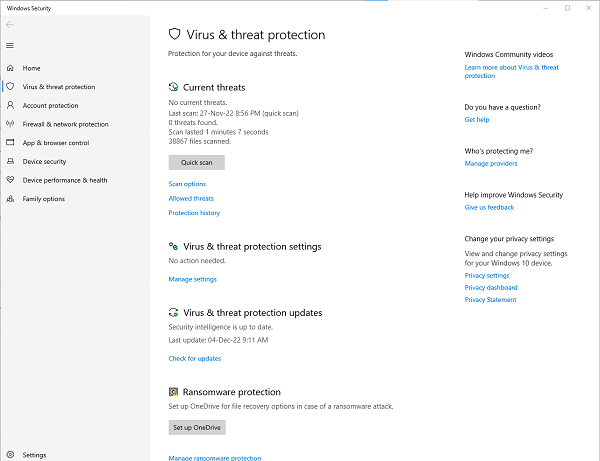
Task: Select Virus & threat protection in sidebar
Action: click(57, 87)
